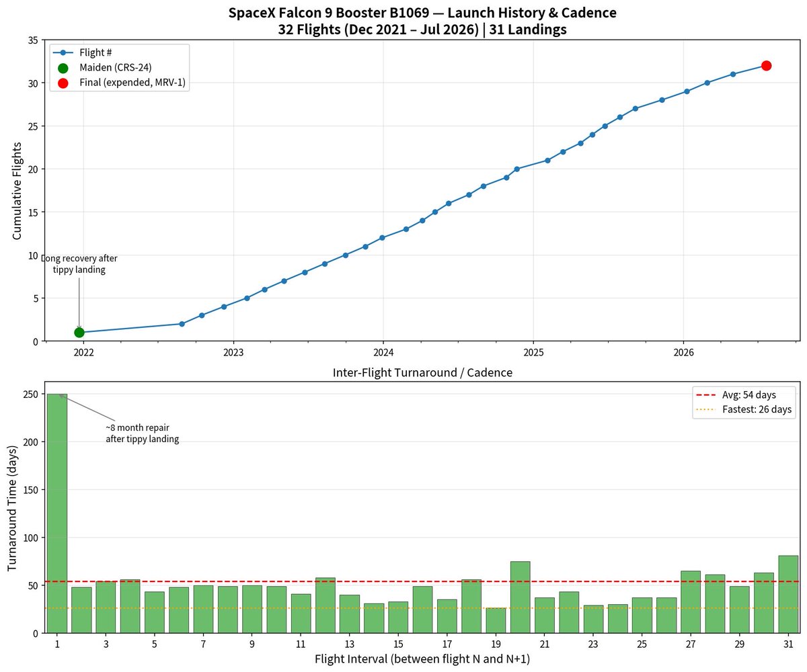Click the red Final expended marker on the line
807x672 pixels.
766,65
